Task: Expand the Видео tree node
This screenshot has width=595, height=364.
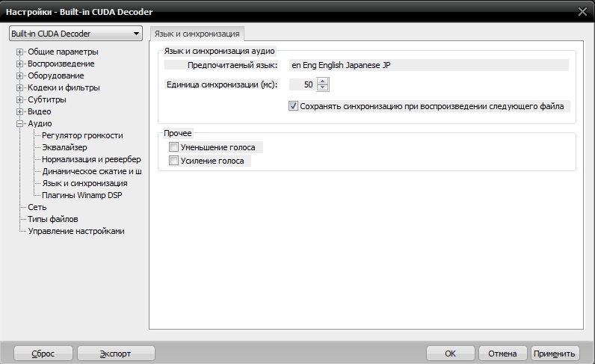Action: tap(19, 111)
